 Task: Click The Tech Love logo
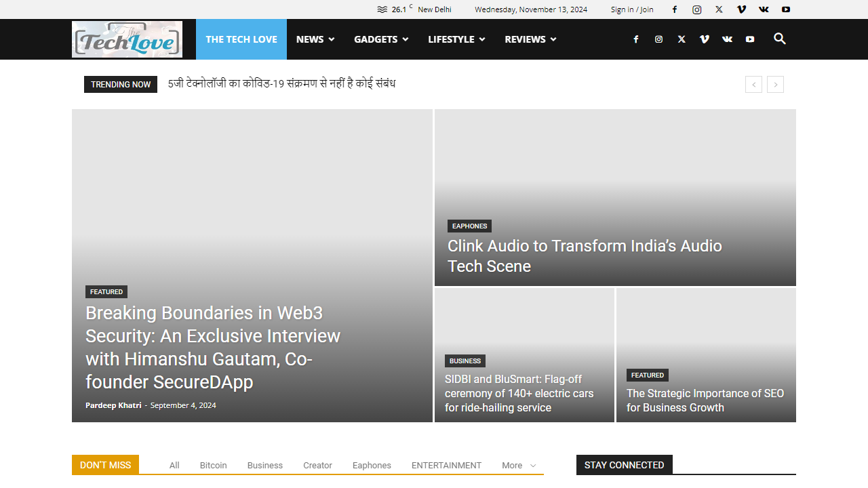(127, 39)
